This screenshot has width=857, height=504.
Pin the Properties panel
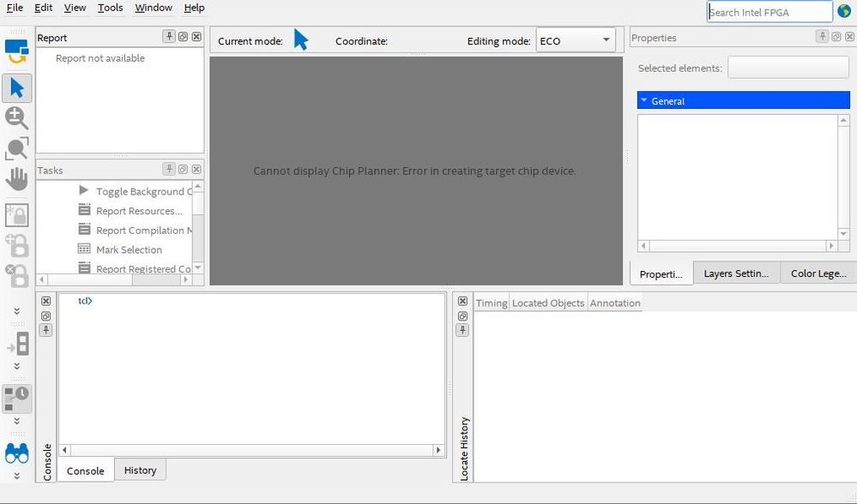(x=823, y=37)
